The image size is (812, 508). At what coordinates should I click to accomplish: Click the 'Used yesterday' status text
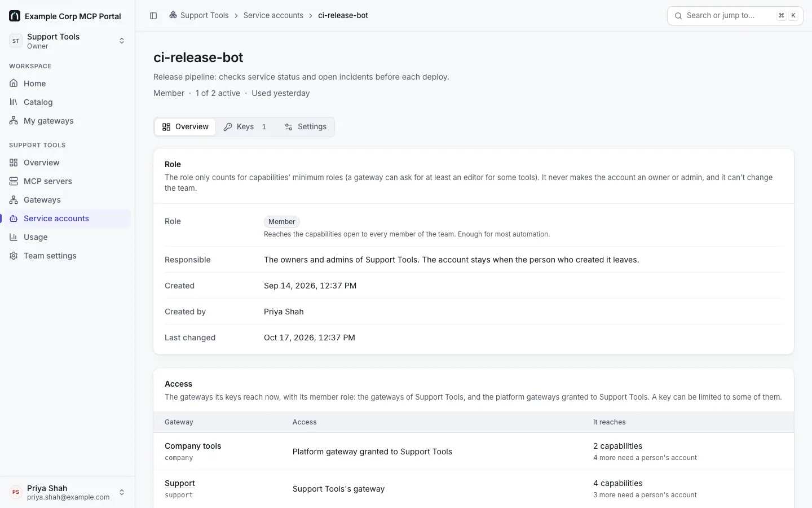pyautogui.click(x=281, y=93)
